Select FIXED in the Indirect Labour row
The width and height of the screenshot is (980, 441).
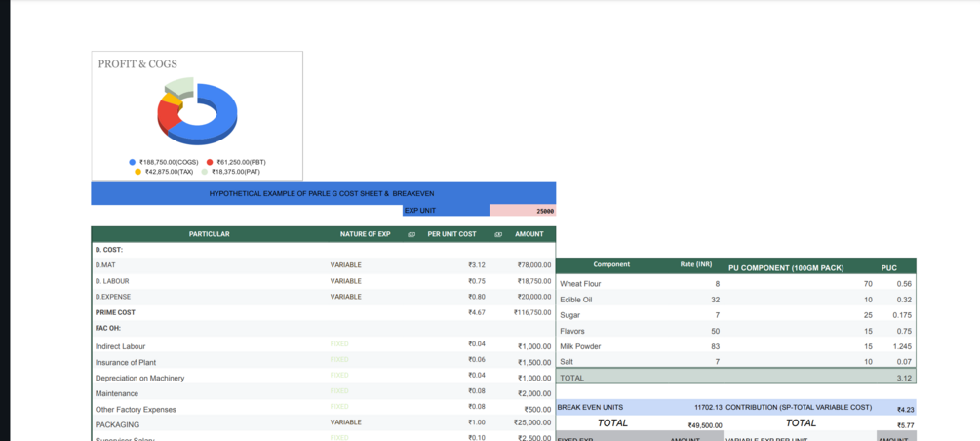point(339,343)
